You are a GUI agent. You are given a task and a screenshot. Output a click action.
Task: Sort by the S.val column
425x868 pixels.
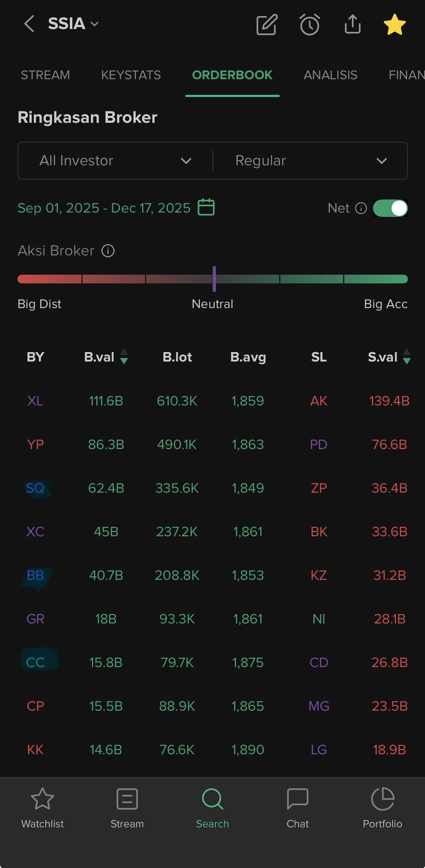pyautogui.click(x=389, y=357)
